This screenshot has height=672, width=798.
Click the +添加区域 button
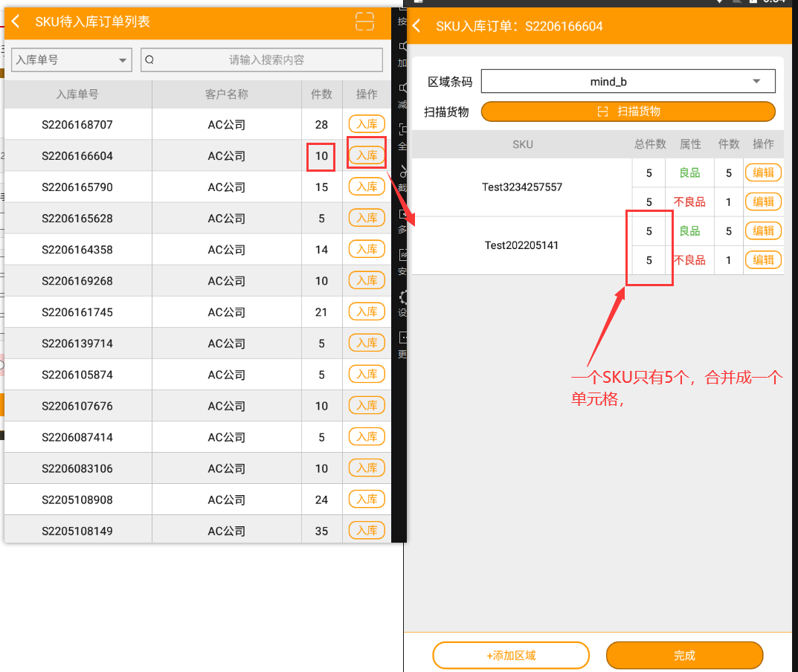[x=511, y=656]
